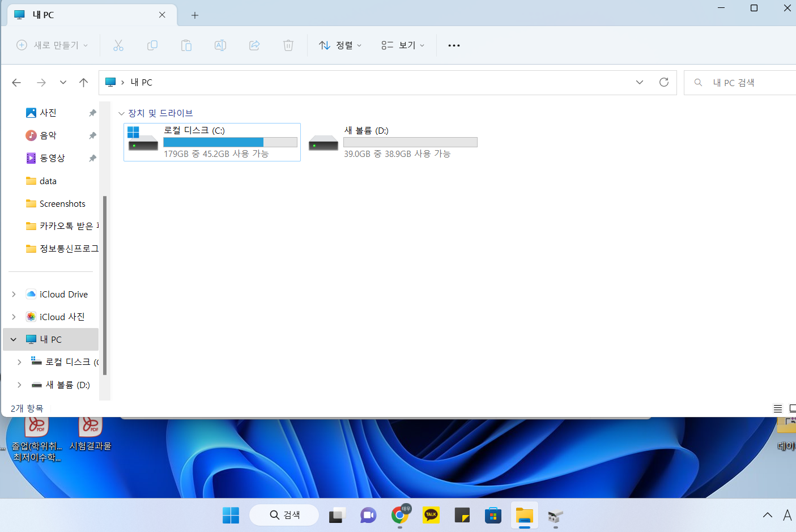796x532 pixels.
Task: Expand 로컬 디스크 tree node
Action: 19,362
